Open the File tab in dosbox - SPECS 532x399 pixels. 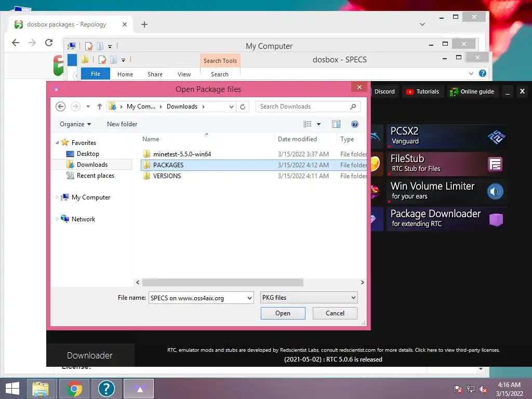(x=96, y=74)
